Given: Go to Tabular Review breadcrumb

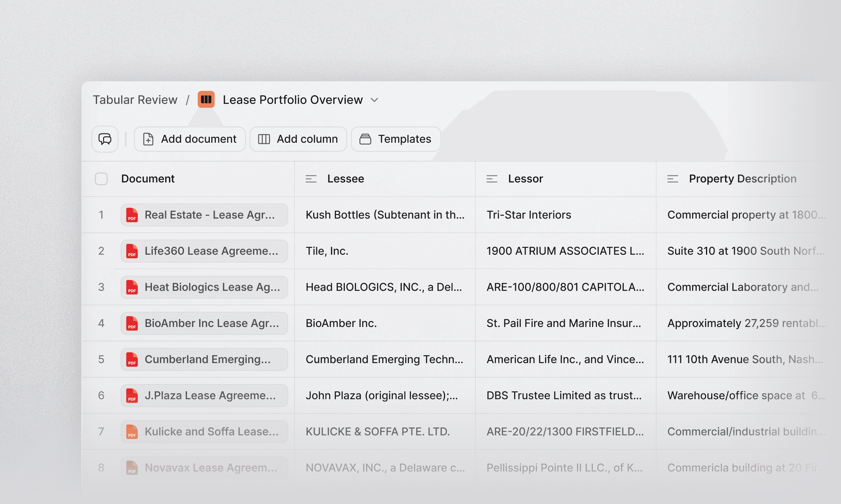Looking at the screenshot, I should click(135, 100).
